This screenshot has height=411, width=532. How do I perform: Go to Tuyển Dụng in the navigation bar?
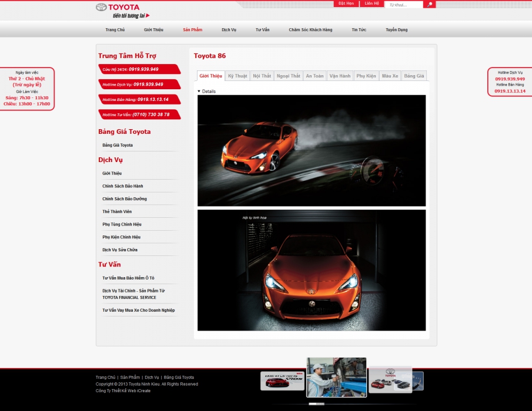(x=396, y=29)
